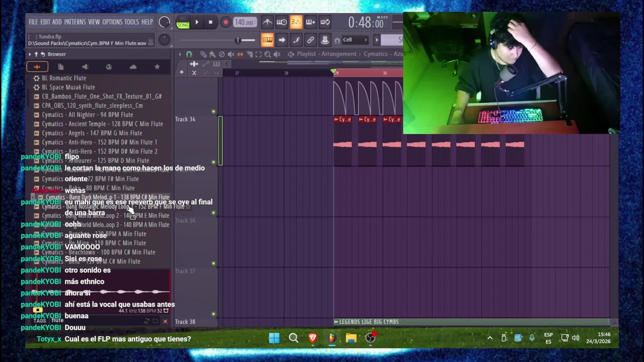Adjust the upper main volume knob
The image size is (644, 362).
164,22
